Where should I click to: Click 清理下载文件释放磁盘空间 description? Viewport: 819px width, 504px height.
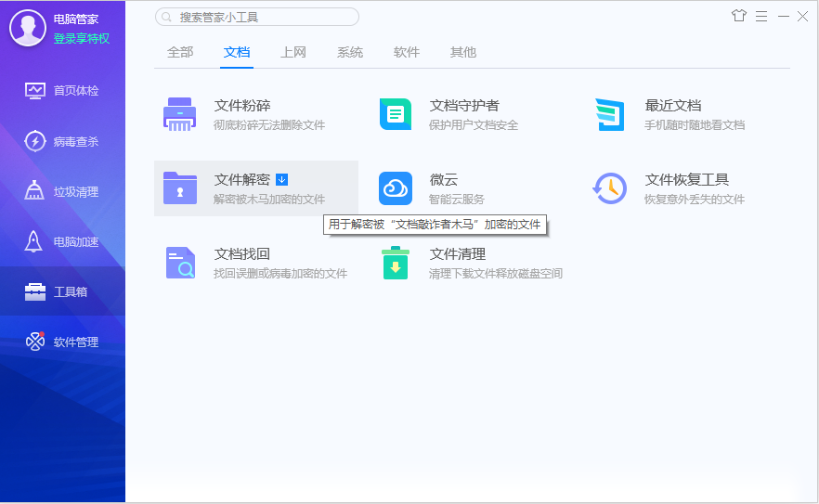coord(496,274)
